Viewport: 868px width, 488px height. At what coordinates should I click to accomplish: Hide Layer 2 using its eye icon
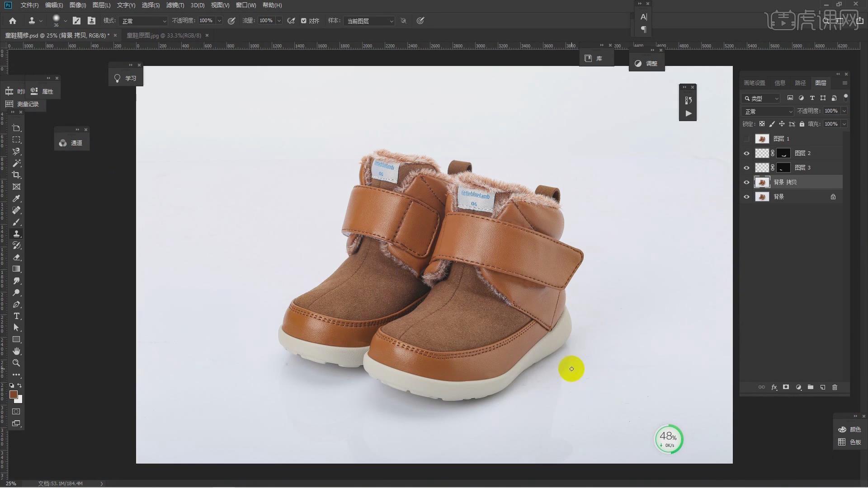[x=746, y=153]
